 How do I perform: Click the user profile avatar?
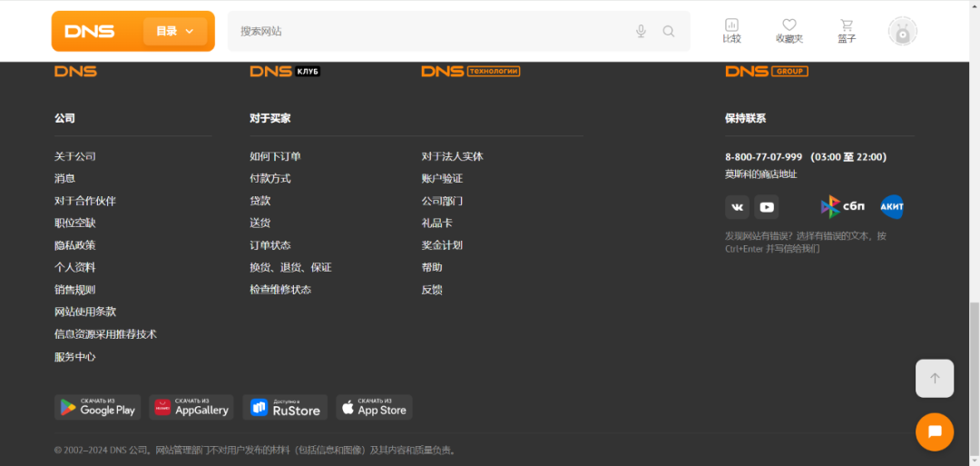(903, 31)
